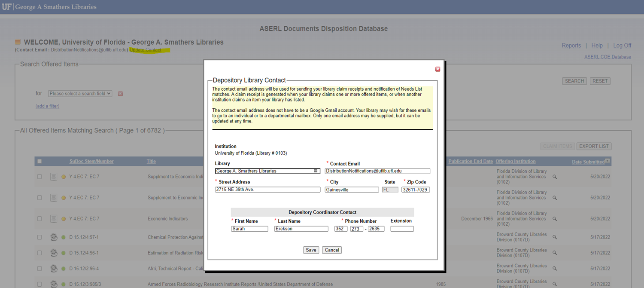Open the autofill icon in Library field

tap(316, 171)
